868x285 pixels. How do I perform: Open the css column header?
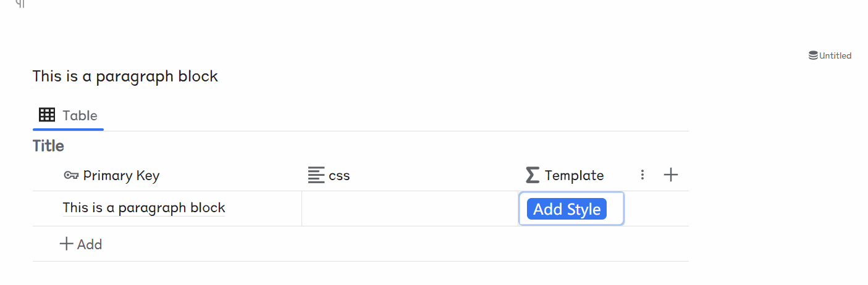tap(339, 176)
